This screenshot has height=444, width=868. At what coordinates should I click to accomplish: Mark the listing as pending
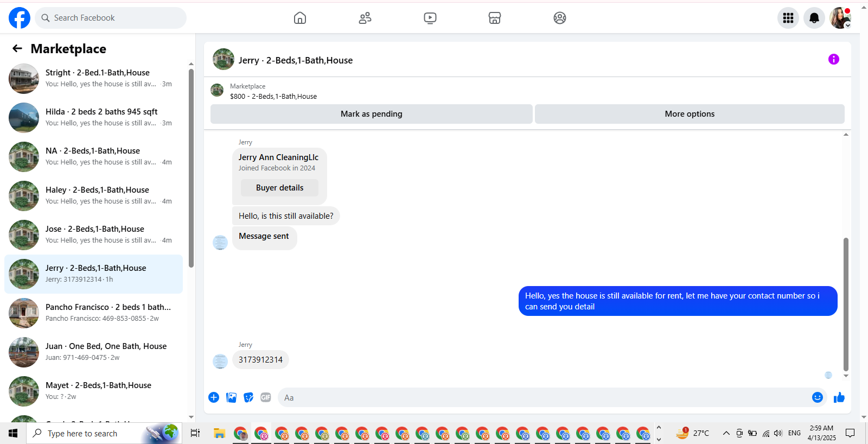[372, 114]
